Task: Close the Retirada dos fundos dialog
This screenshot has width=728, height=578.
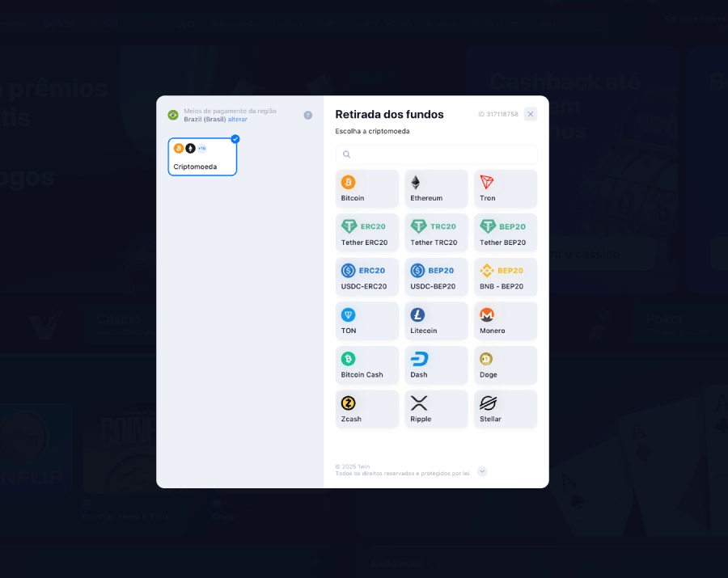Action: (x=530, y=114)
